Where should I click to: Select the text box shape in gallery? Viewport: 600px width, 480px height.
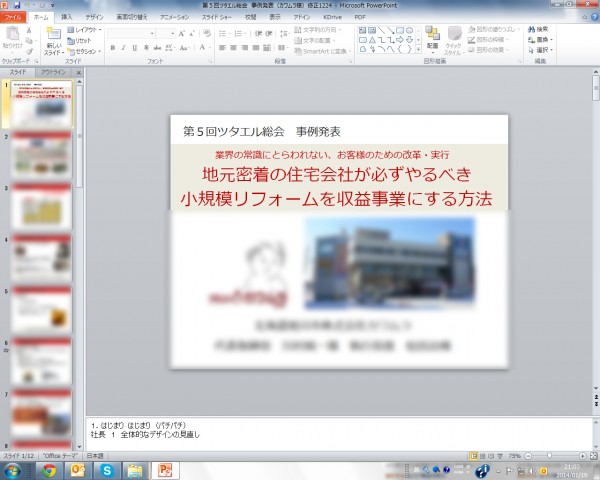pos(362,30)
